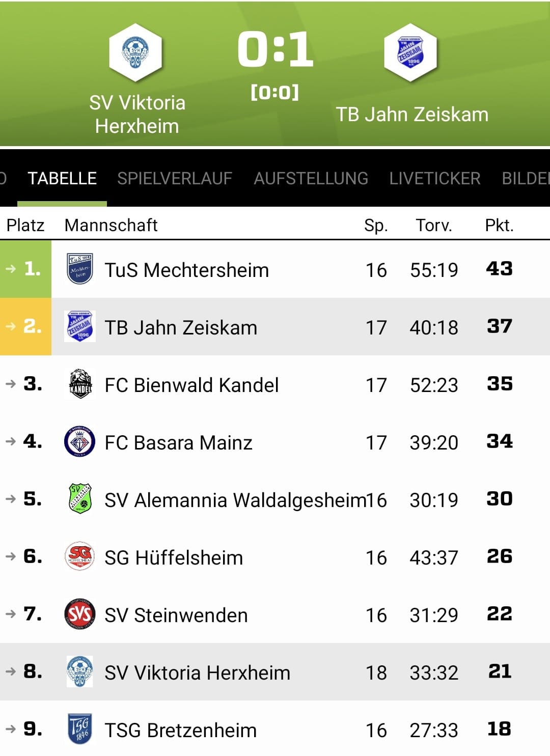Image resolution: width=550 pixels, height=756 pixels.
Task: Tap the 0:1 match score
Action: coord(275,49)
